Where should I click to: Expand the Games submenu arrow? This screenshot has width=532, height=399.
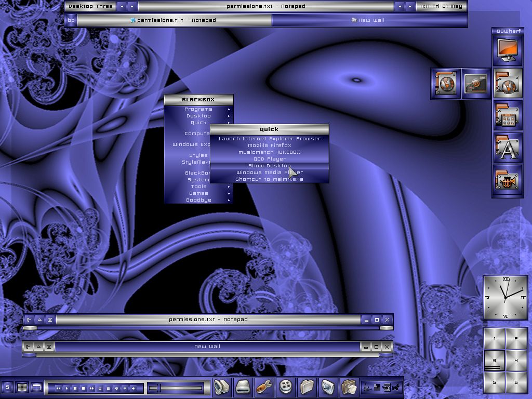[x=229, y=193]
